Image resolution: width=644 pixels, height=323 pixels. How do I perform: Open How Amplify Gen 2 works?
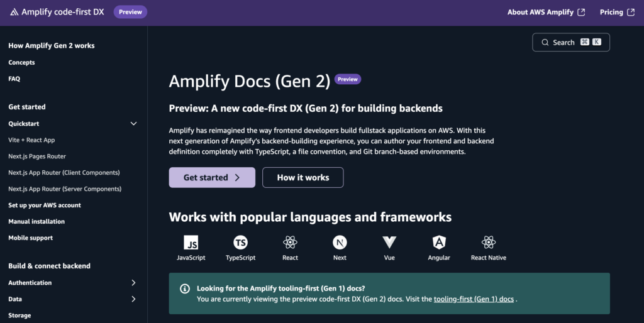[x=52, y=45]
